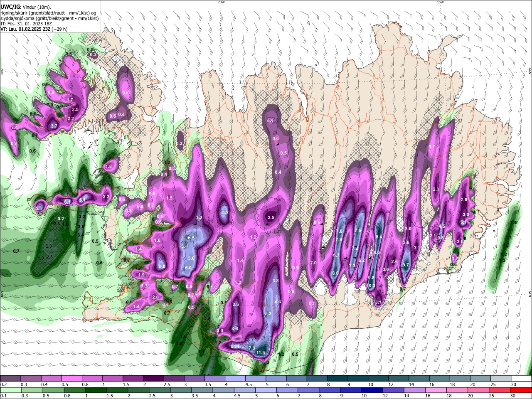Click the bright red 30 swatch in rain scale
This screenshot has height=399, width=532.
coord(521,390)
